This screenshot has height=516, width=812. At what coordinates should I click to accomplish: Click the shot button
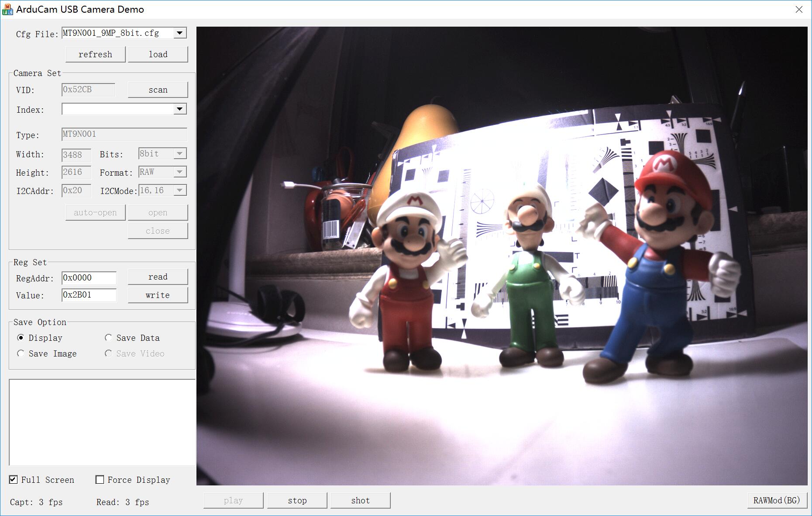pyautogui.click(x=361, y=501)
